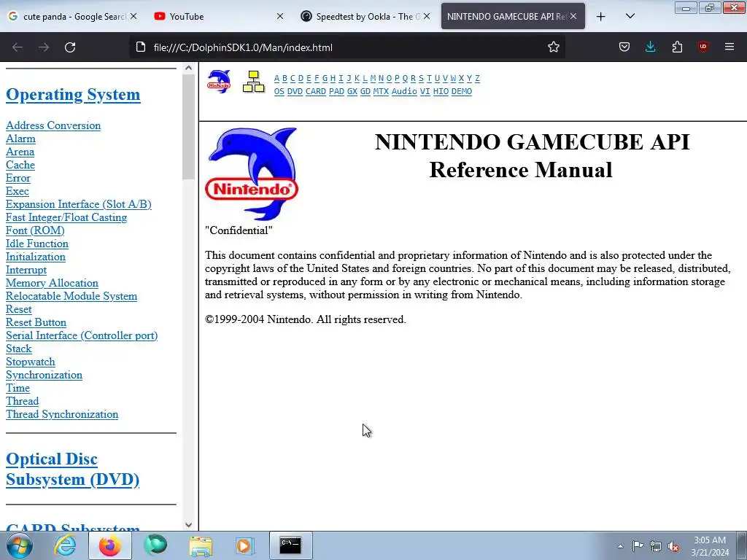Open the Address Conversion link
747x560 pixels.
click(53, 125)
